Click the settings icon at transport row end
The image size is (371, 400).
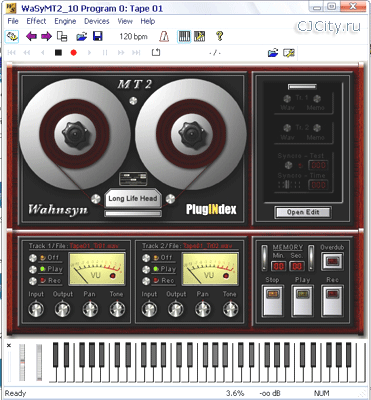pyautogui.click(x=289, y=53)
